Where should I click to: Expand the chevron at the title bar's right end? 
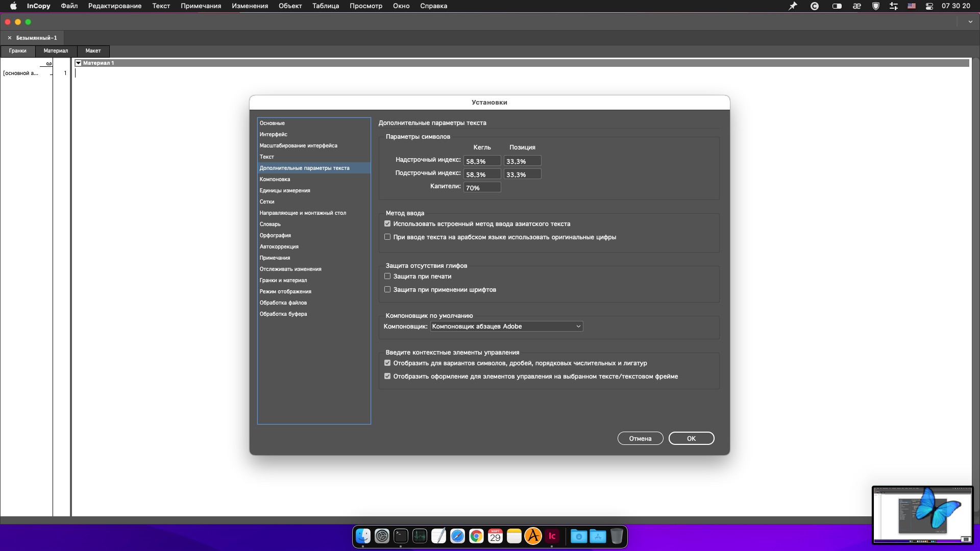click(970, 22)
